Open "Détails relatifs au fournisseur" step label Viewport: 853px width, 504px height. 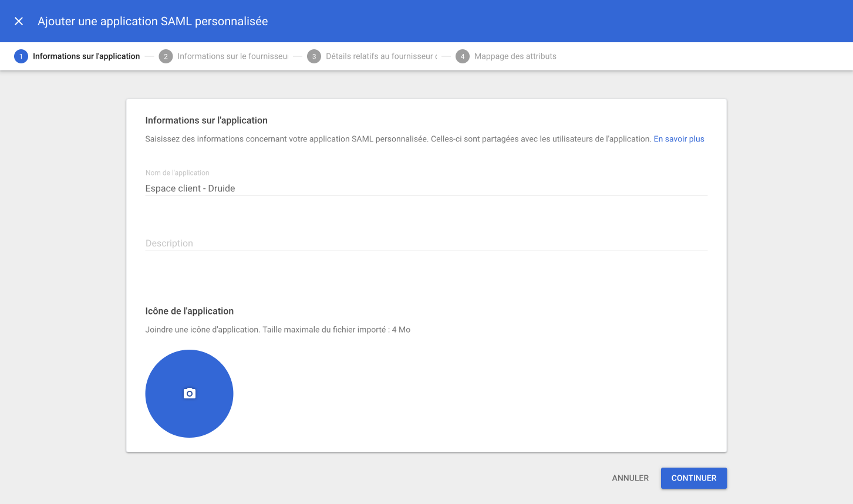coord(381,56)
